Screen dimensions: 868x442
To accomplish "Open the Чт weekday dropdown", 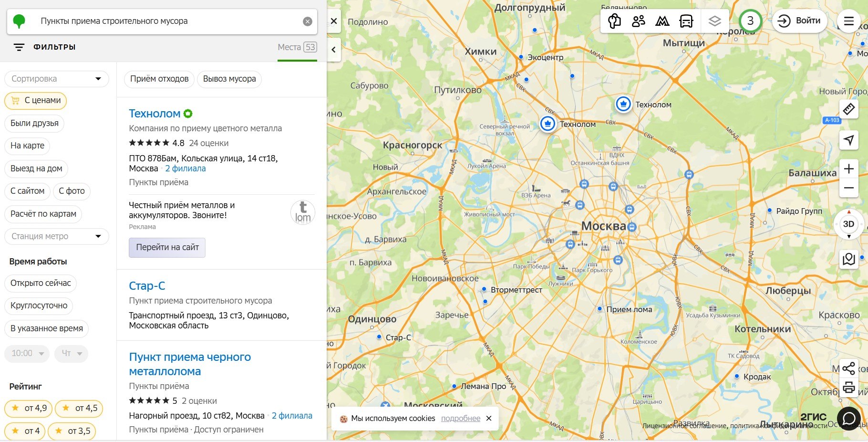I will pyautogui.click(x=71, y=354).
